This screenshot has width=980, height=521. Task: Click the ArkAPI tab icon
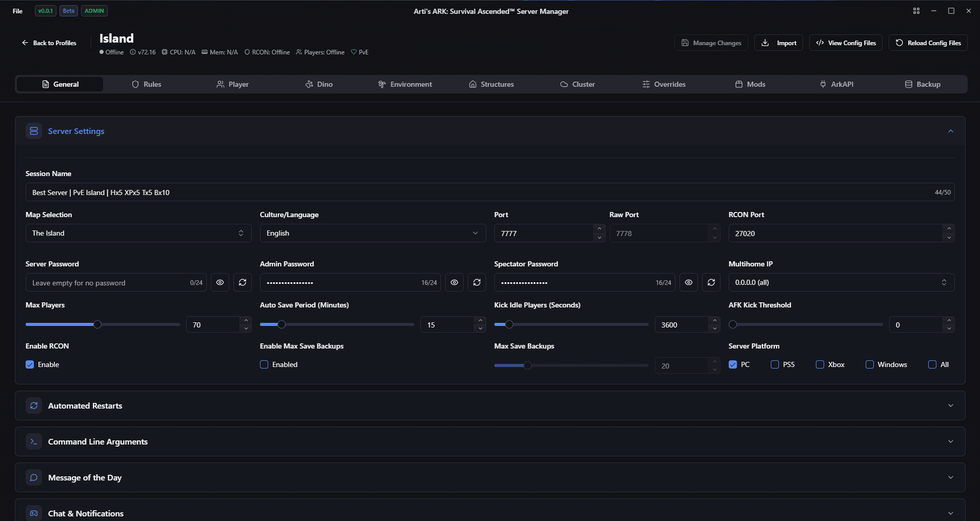pos(823,84)
